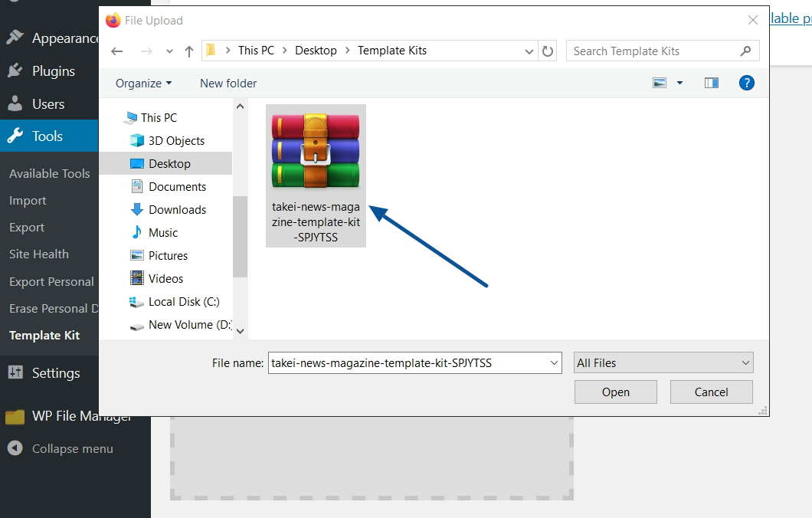812x518 pixels.
Task: Click the Cancel button
Action: pyautogui.click(x=711, y=392)
